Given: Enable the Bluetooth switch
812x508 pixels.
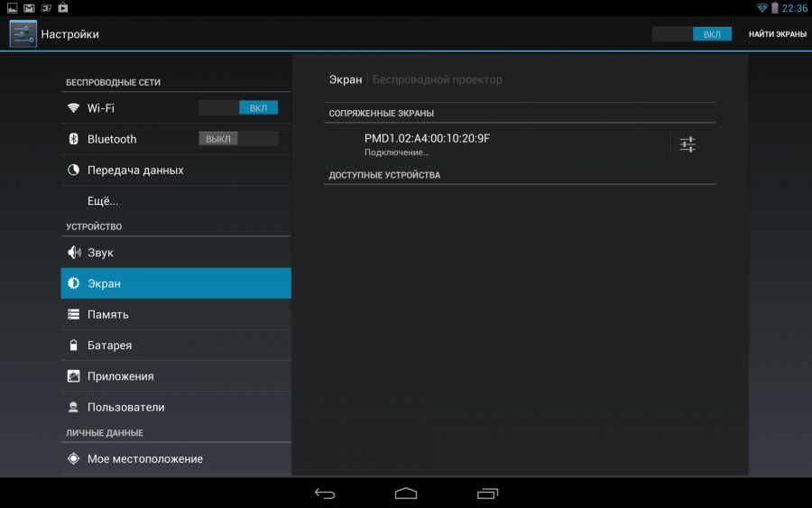Looking at the screenshot, I should click(x=238, y=139).
